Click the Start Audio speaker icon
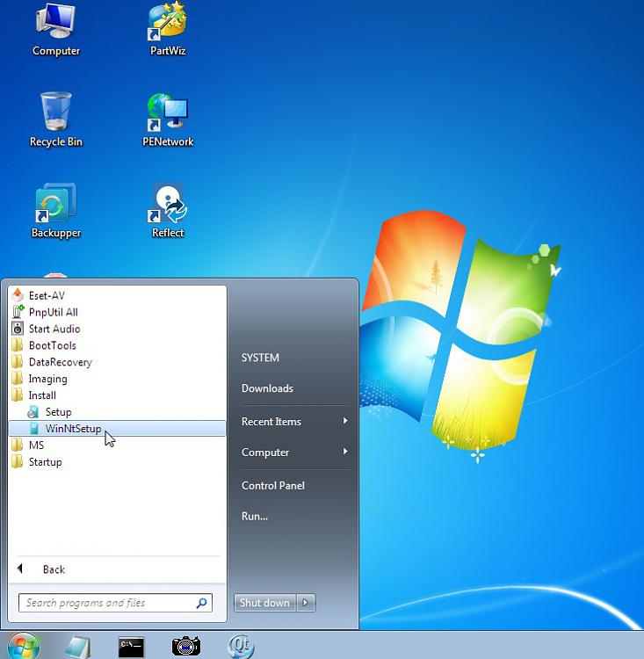The image size is (644, 659). [x=18, y=329]
